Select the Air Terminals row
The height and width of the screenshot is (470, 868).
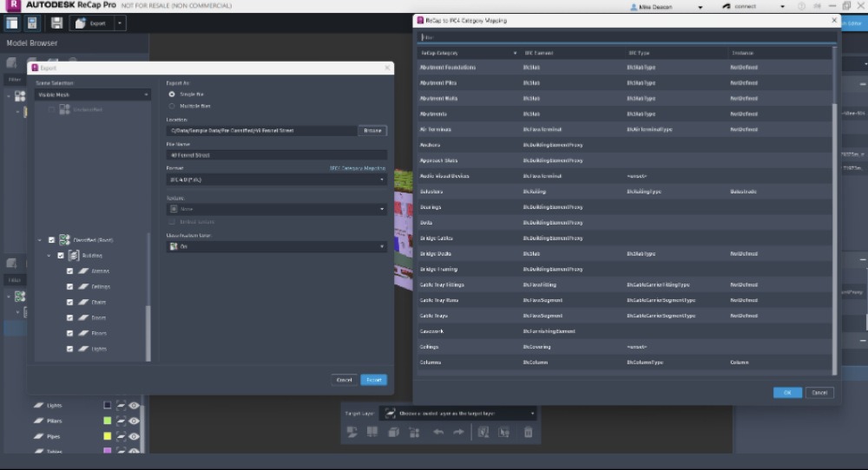coord(624,129)
